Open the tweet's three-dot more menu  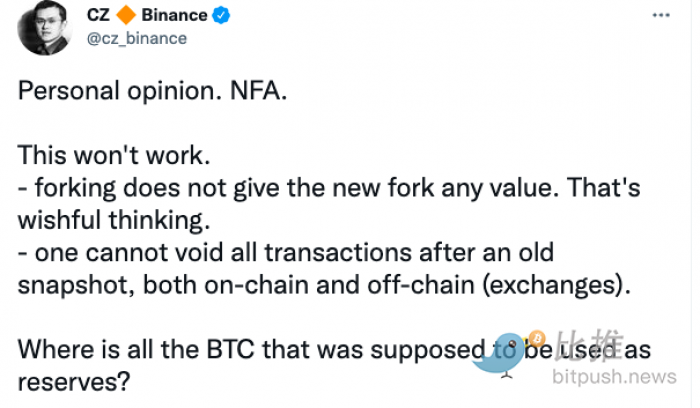[x=662, y=17]
